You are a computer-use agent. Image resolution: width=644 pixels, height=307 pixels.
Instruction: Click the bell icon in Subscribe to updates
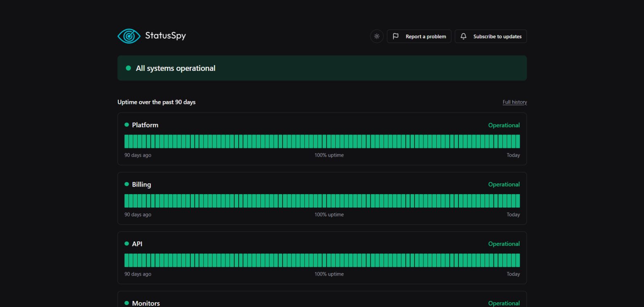pyautogui.click(x=463, y=36)
